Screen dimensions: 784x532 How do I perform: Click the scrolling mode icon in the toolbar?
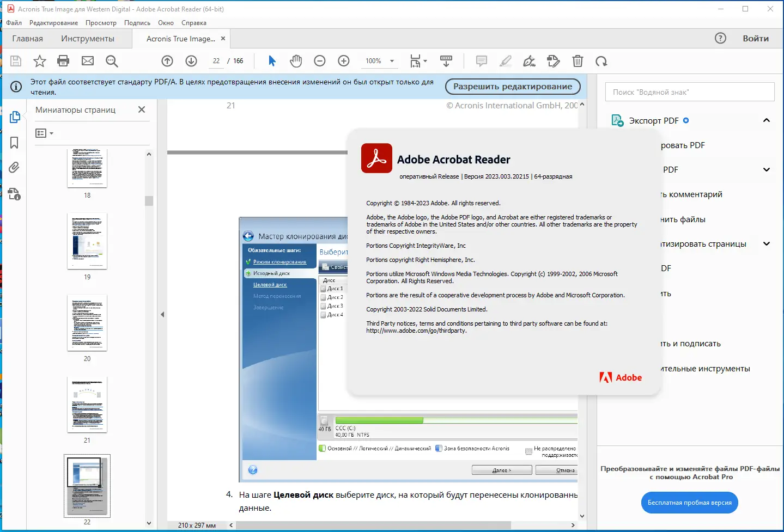point(446,61)
